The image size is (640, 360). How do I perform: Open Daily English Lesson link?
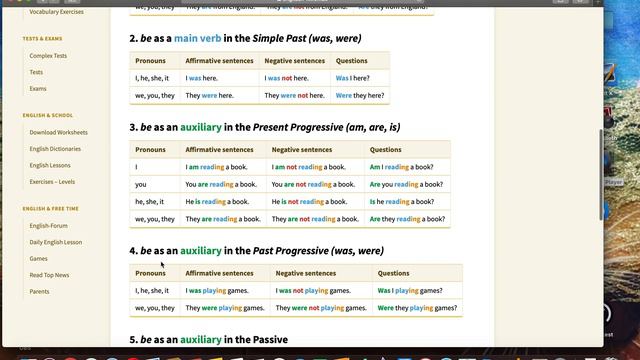pos(56,242)
